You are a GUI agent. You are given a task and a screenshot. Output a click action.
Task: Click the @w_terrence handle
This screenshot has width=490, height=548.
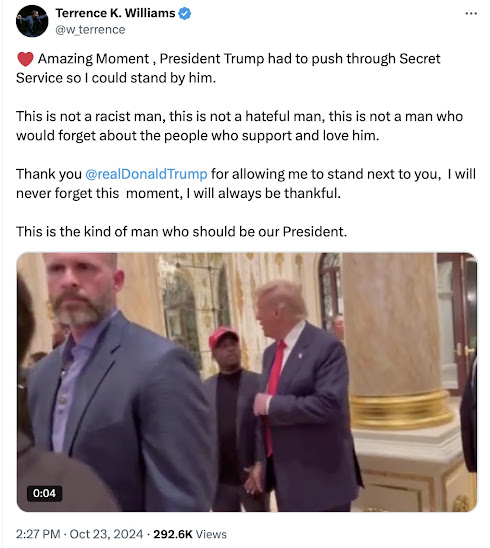(x=90, y=30)
